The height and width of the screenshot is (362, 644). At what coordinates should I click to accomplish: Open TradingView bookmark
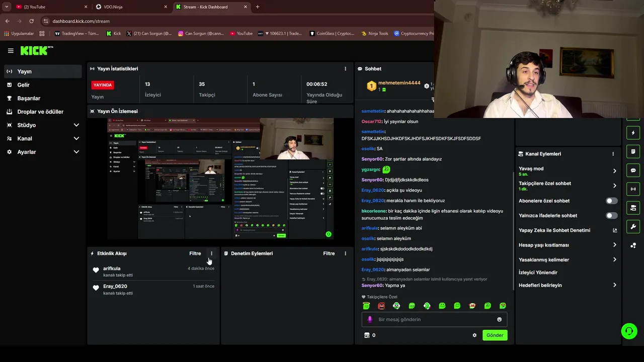tap(76, 34)
